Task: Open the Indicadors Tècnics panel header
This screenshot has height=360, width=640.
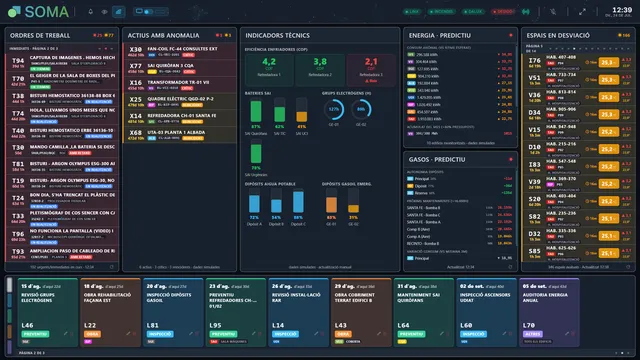Action: tap(320, 36)
